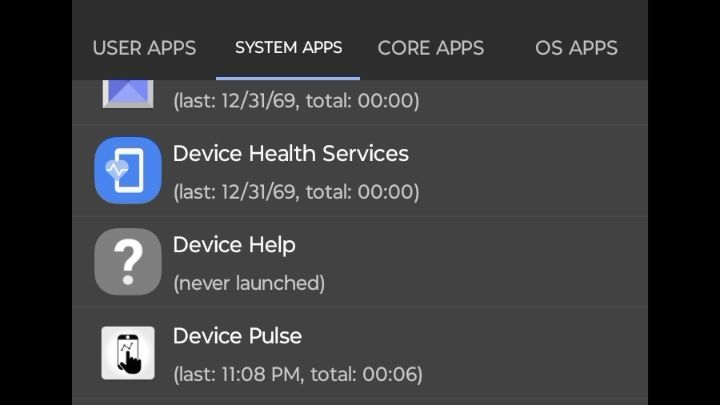Switch to the OS APPS tab
The width and height of the screenshot is (720, 405).
click(x=576, y=48)
